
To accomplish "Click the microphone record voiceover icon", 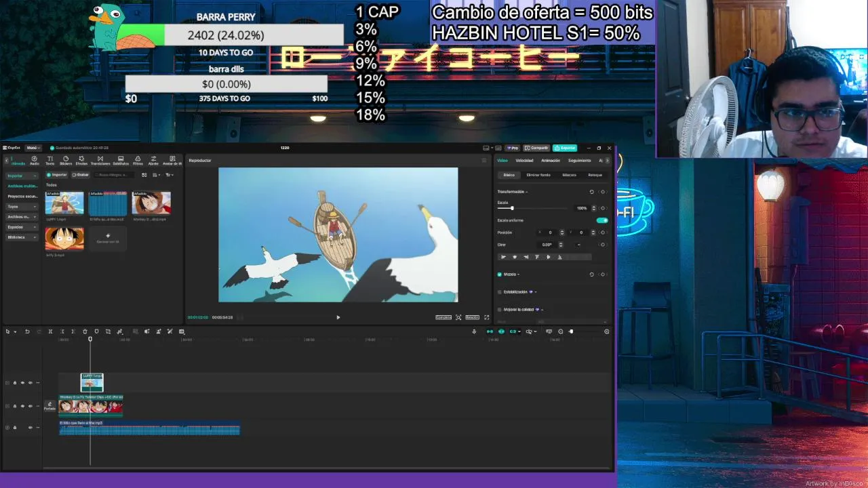I will [474, 331].
